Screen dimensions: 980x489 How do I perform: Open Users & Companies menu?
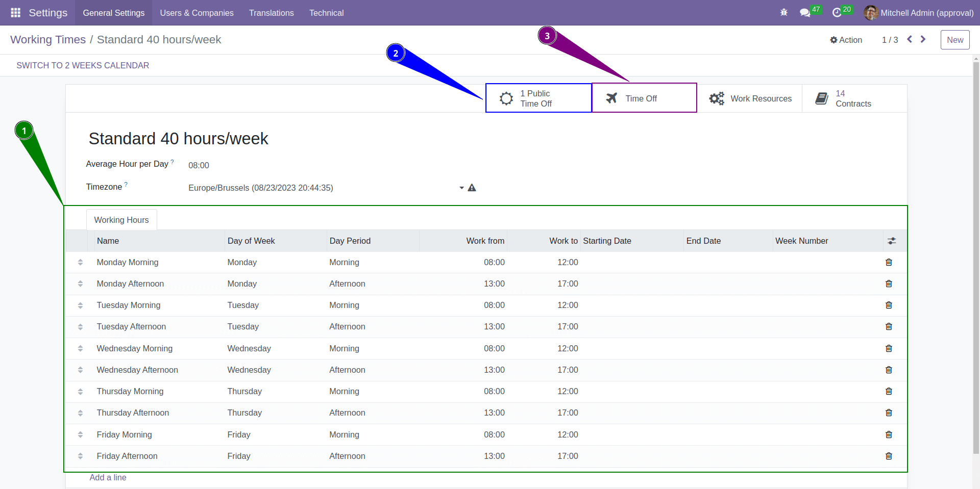197,13
